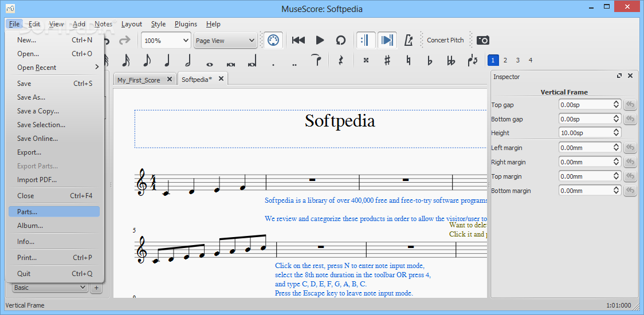
Task: Rewind playback to start
Action: [299, 40]
